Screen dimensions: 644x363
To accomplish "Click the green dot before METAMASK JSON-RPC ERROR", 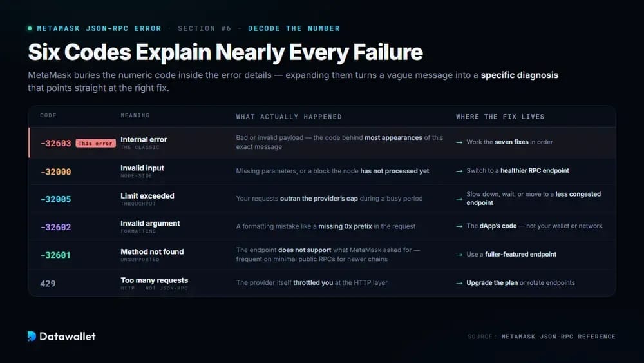I will tap(30, 28).
